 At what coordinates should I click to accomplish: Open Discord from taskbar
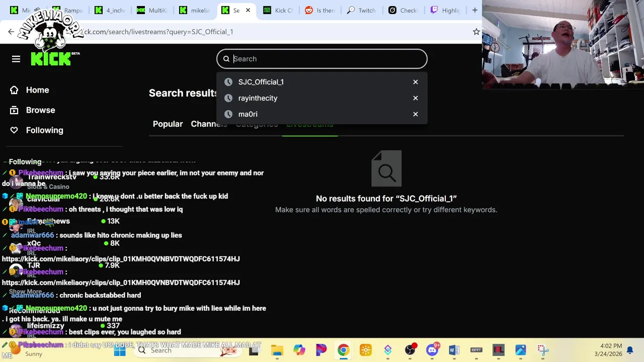coord(432,350)
